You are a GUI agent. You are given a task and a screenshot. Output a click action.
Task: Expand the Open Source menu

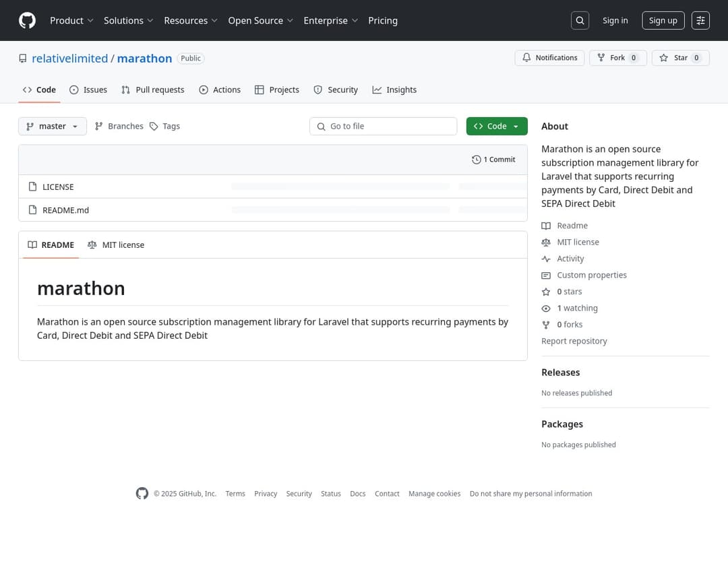260,20
